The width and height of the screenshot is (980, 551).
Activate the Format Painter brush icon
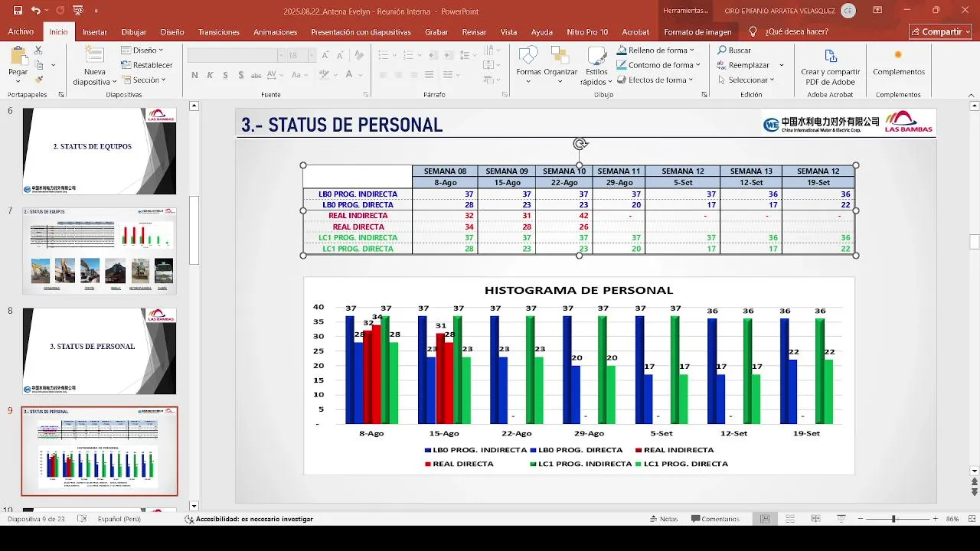38,80
